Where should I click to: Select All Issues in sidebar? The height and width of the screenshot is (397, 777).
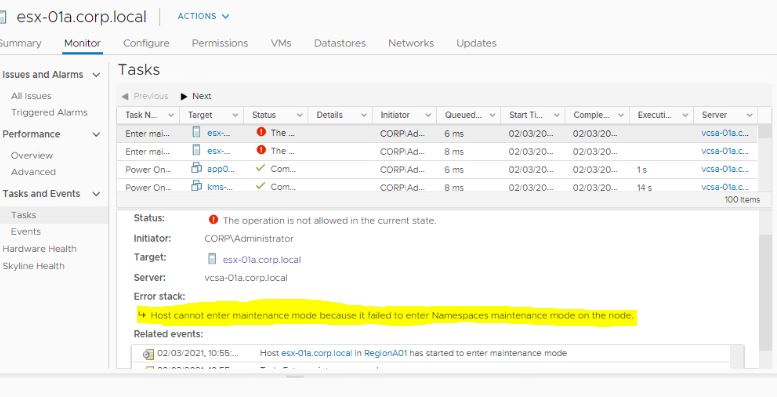pos(31,96)
